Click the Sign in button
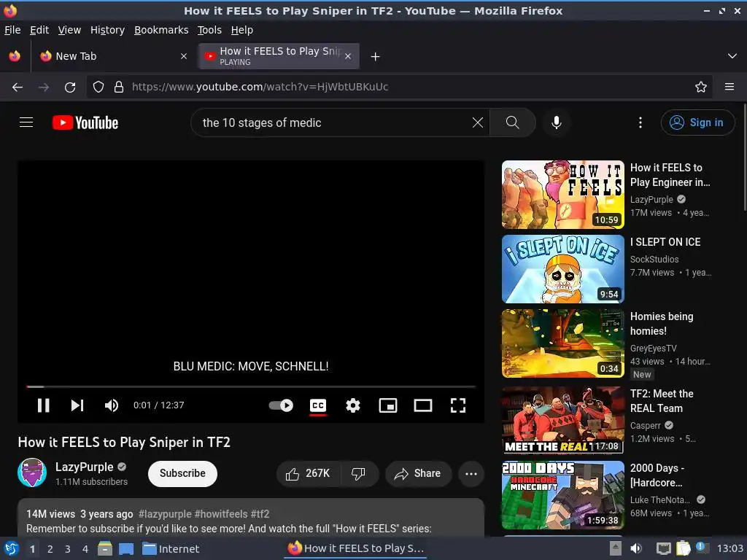747x560 pixels. coord(697,122)
